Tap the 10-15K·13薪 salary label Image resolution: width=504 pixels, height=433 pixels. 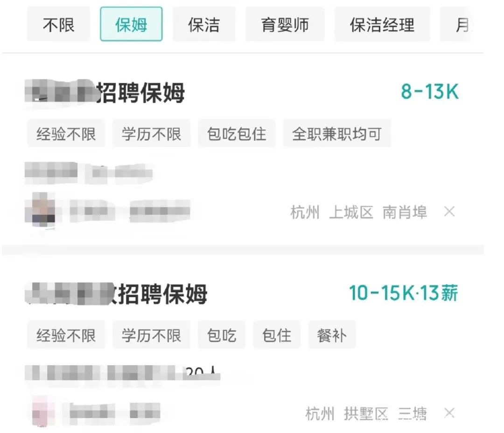click(404, 293)
